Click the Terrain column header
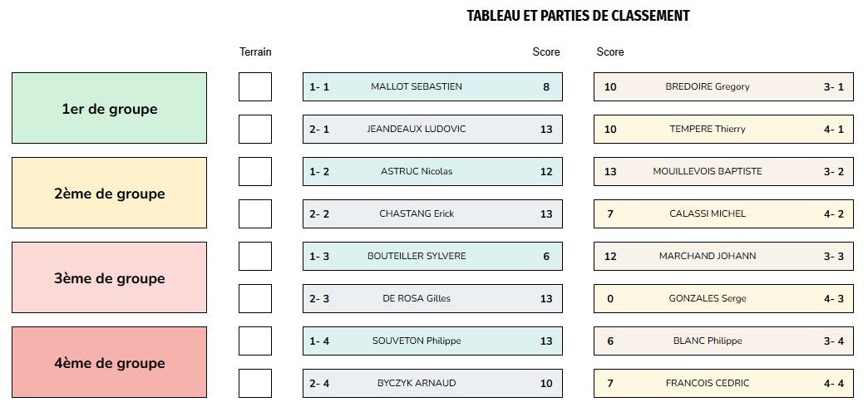The image size is (868, 407). 255,51
